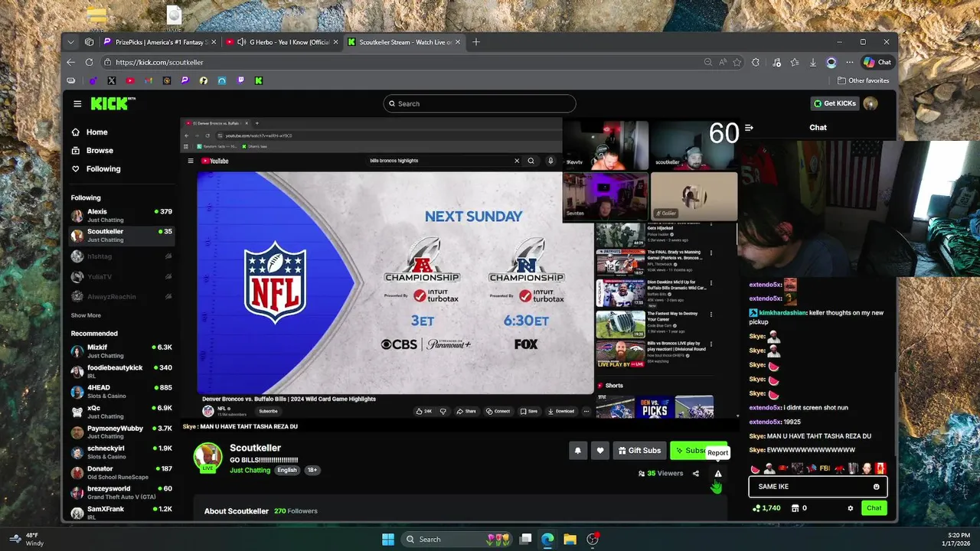Viewport: 980px width, 551px height.
Task: Open Kick sidebar hamburger menu
Action: pos(77,103)
